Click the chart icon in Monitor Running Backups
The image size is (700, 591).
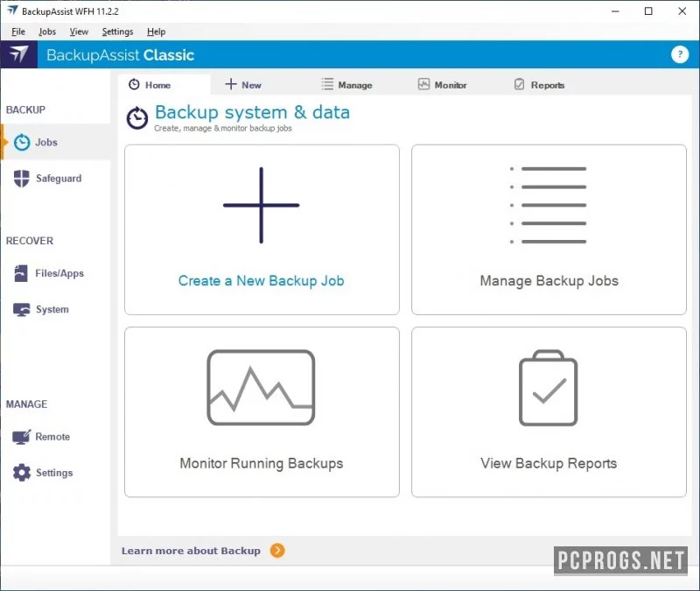[x=261, y=387]
